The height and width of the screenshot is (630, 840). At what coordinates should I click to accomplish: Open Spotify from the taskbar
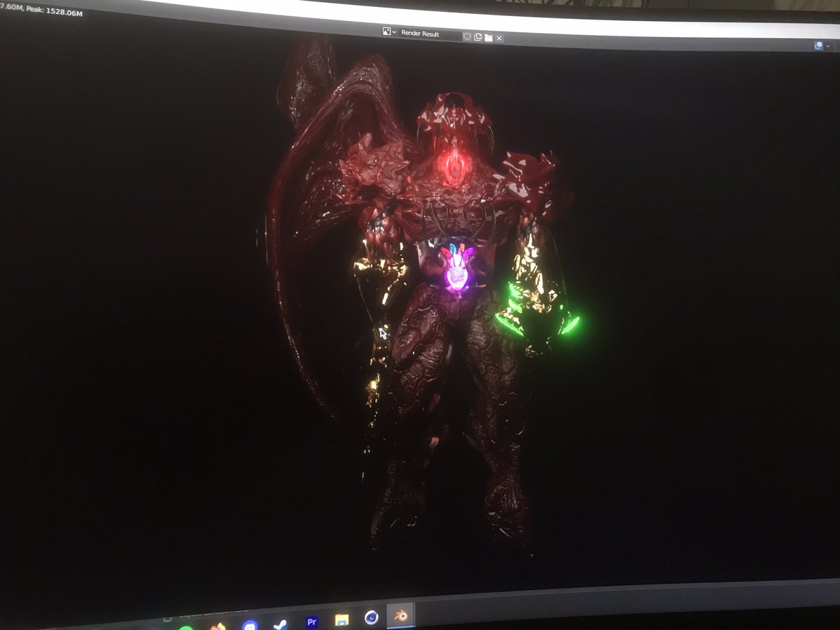[x=186, y=627]
